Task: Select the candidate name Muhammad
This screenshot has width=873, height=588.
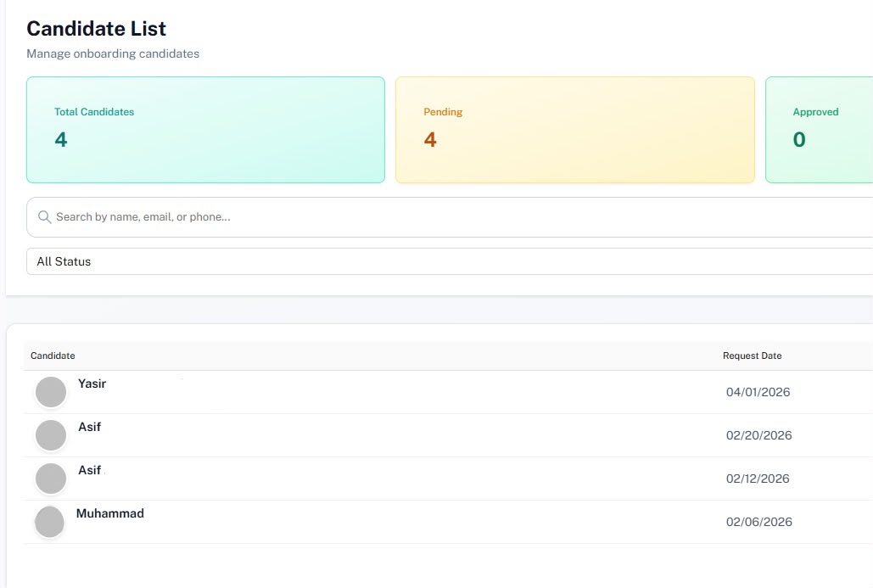Action: [x=110, y=513]
